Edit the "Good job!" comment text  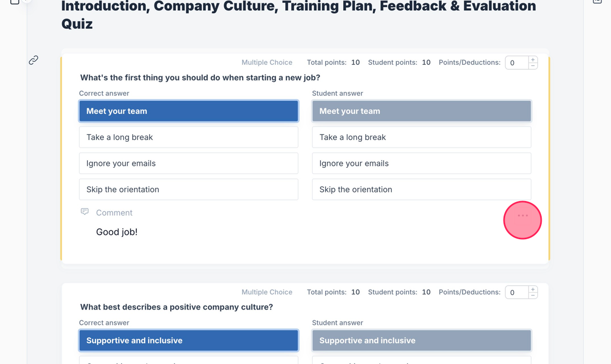pyautogui.click(x=117, y=232)
